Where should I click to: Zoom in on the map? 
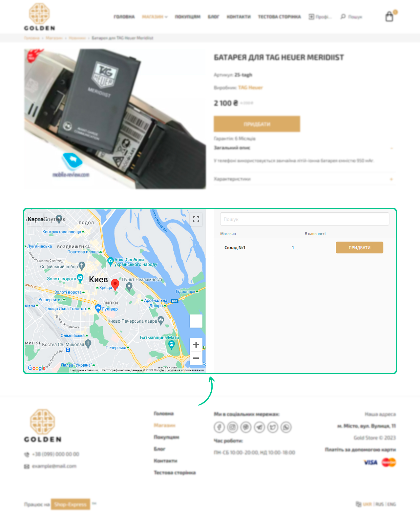click(196, 345)
